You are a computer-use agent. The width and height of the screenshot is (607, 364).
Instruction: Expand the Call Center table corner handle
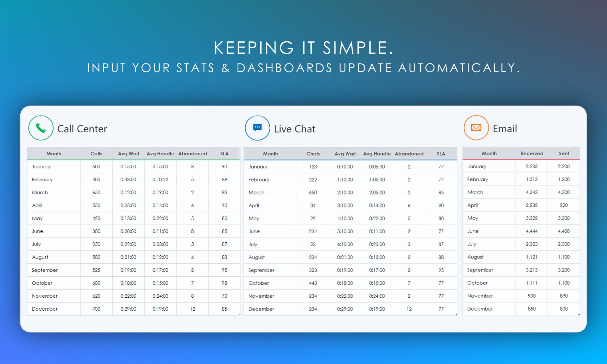[239, 314]
